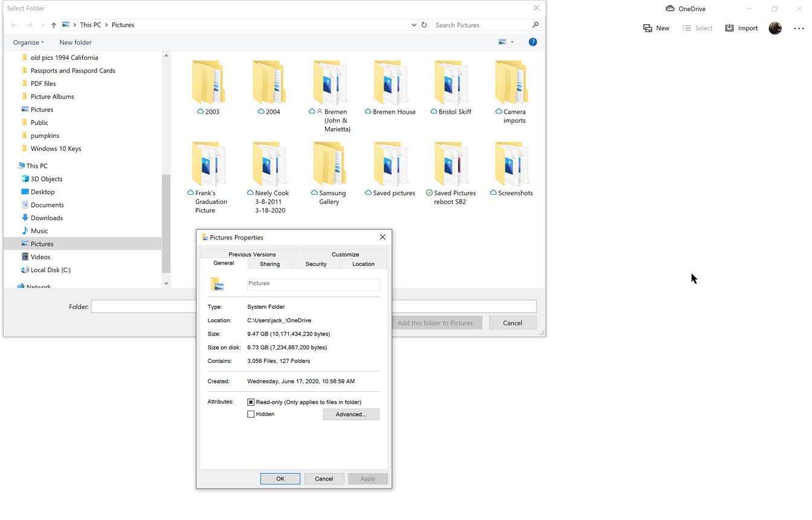Open the Customize tab
Viewport: 812px width, 520px height.
click(346, 255)
